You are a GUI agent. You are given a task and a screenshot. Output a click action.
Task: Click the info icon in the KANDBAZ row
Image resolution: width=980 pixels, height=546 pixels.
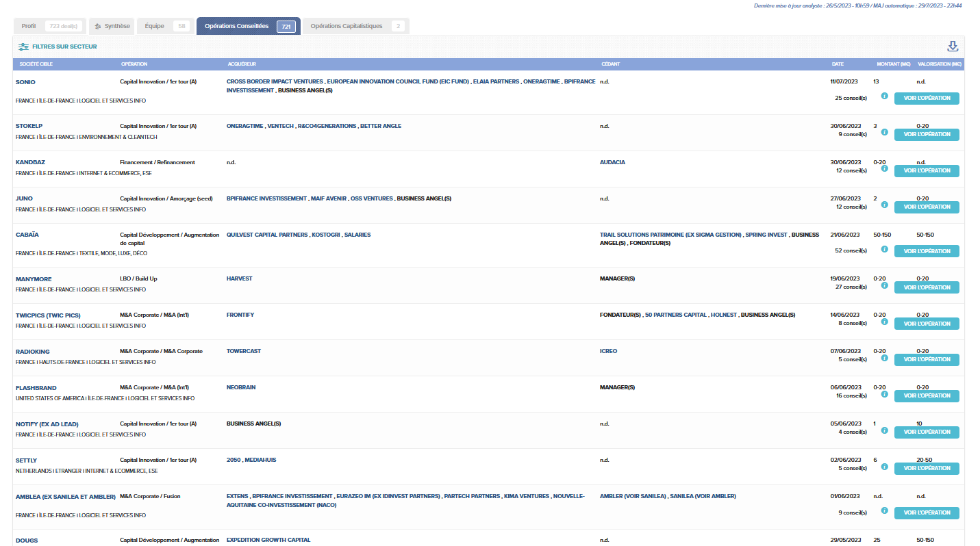coord(884,168)
